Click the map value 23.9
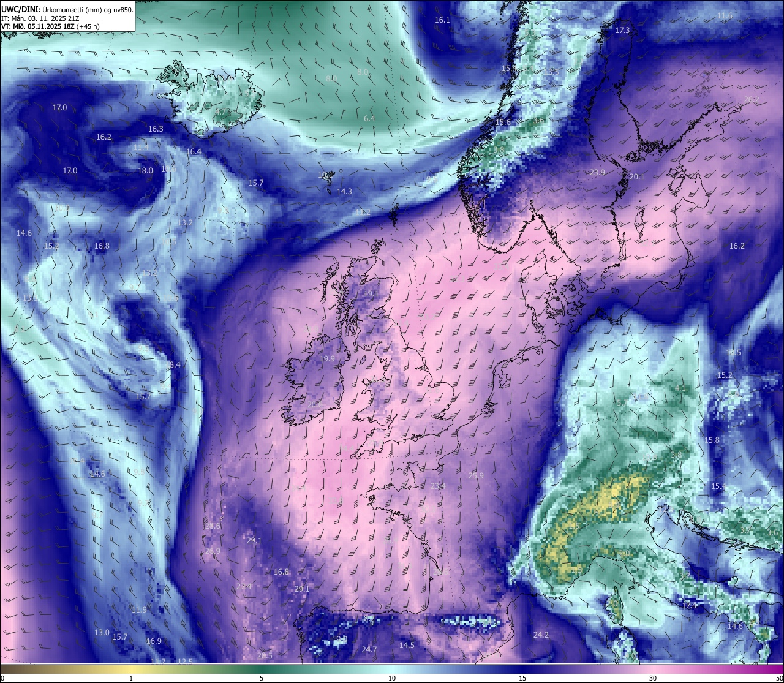The width and height of the screenshot is (784, 683). (597, 173)
